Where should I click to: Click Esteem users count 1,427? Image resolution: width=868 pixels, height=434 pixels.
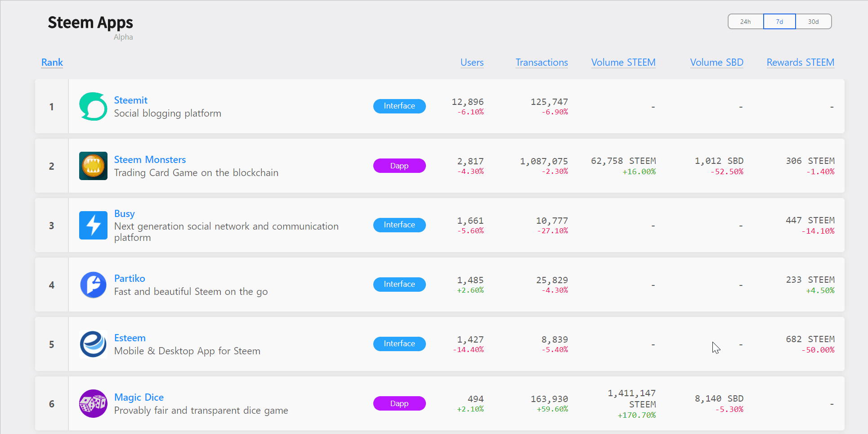point(470,340)
